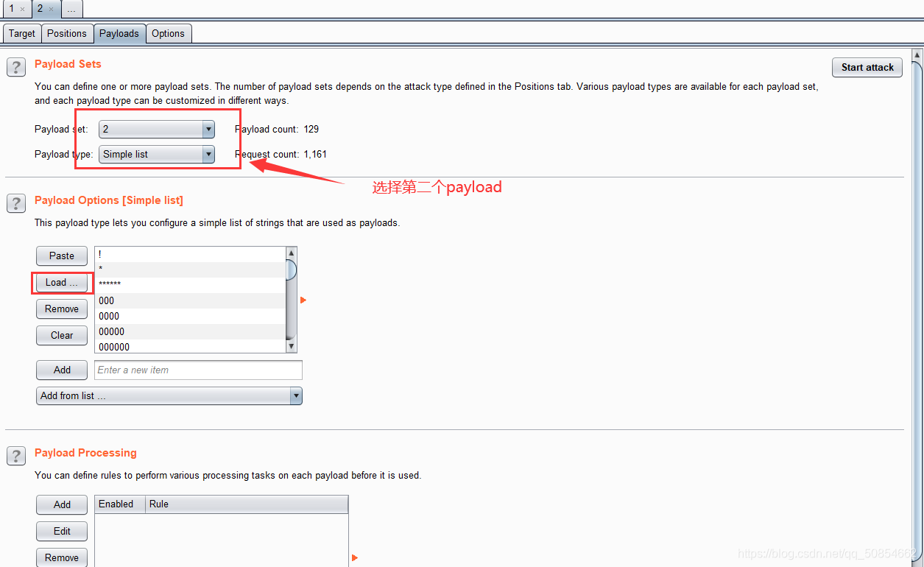Click the Clear button

62,335
